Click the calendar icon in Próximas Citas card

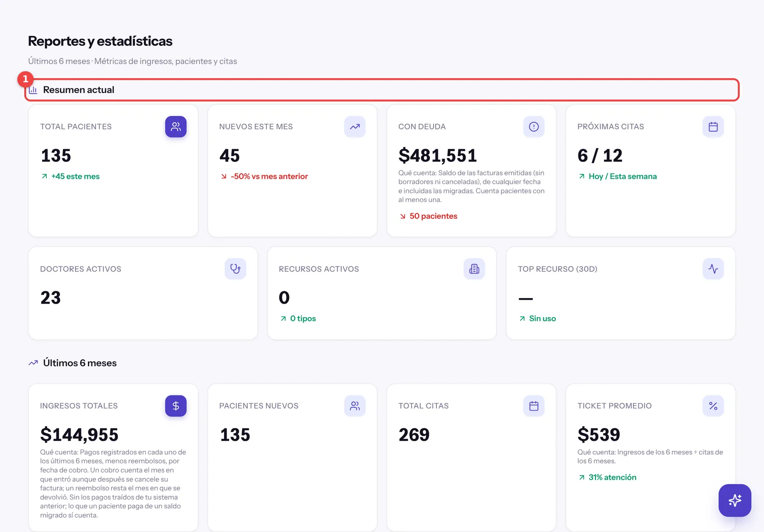pos(713,127)
